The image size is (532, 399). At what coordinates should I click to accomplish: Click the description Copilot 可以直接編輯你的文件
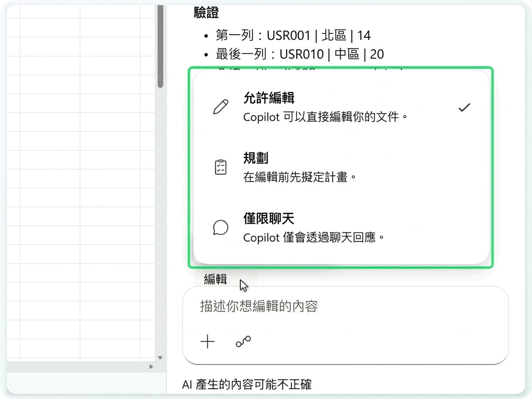(325, 117)
